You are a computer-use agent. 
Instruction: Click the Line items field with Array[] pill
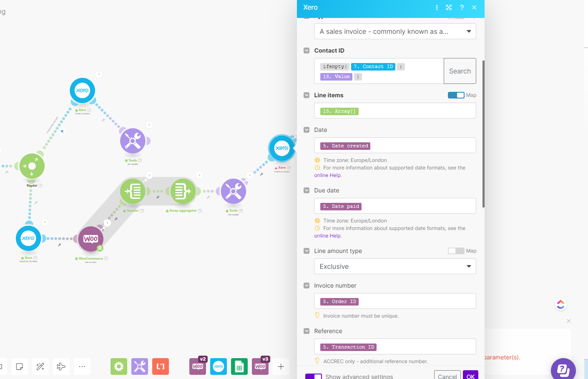click(395, 111)
